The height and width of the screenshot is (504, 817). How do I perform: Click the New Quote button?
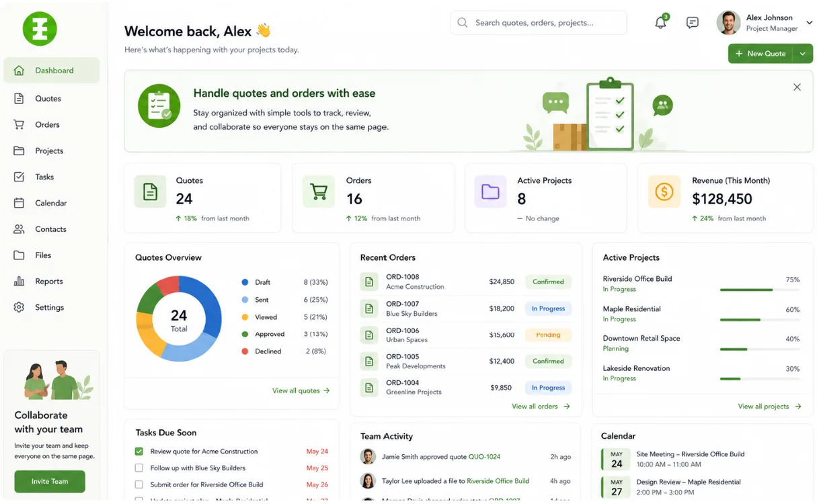point(761,54)
